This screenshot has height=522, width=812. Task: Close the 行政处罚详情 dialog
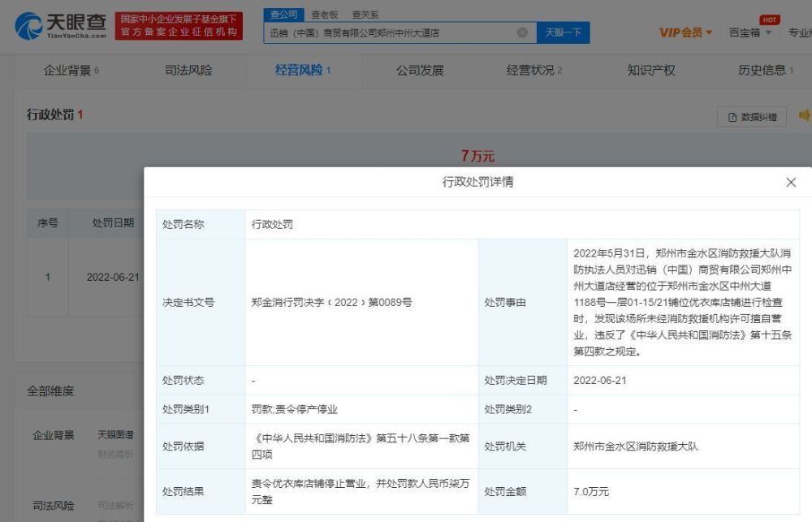(x=791, y=183)
